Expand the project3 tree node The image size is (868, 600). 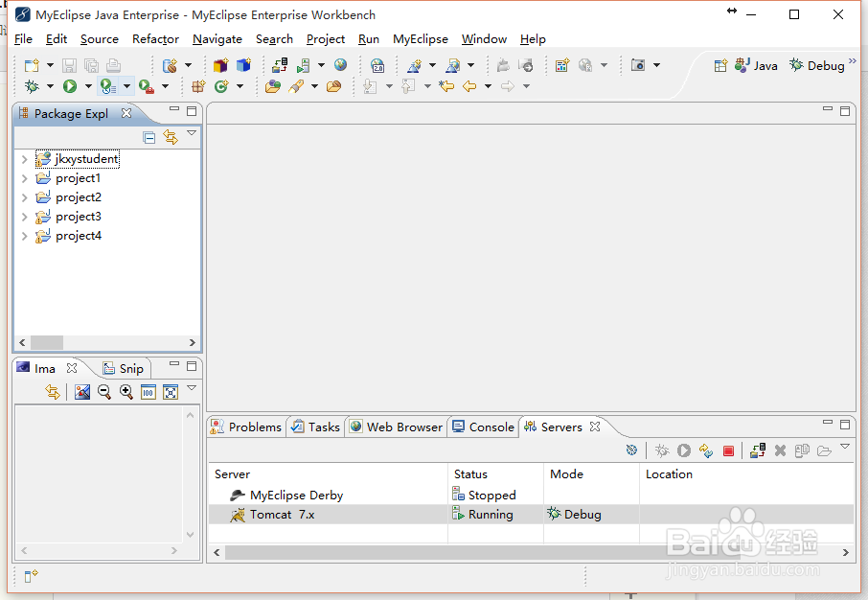click(24, 218)
